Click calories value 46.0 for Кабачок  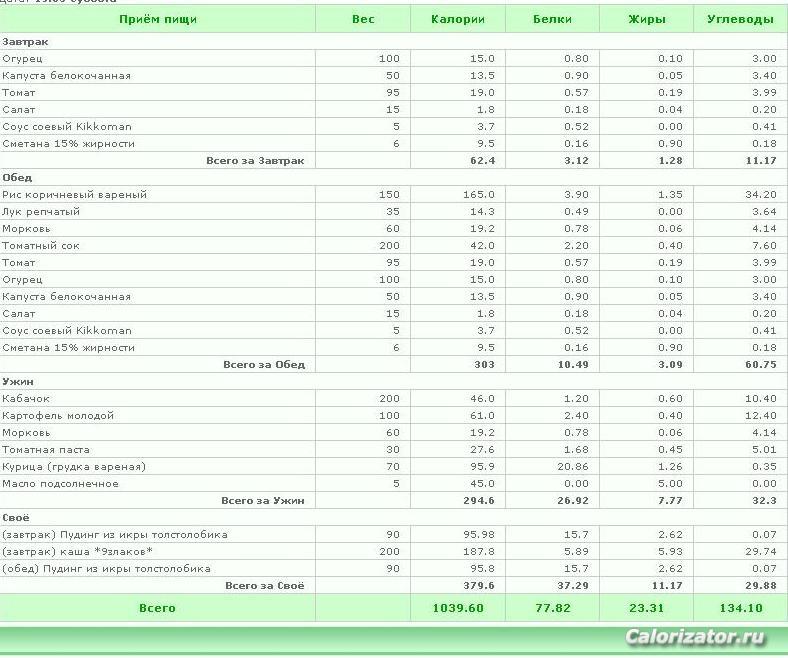tap(482, 399)
